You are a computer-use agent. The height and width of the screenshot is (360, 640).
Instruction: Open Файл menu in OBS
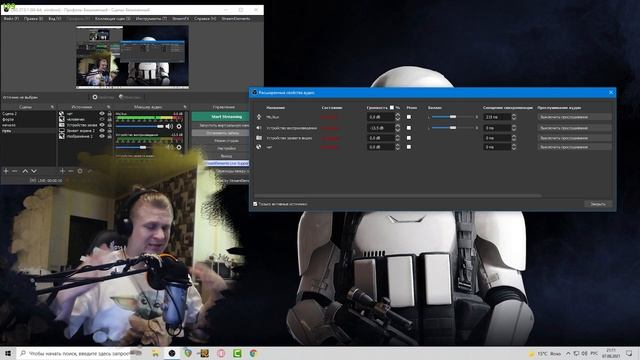[11, 19]
